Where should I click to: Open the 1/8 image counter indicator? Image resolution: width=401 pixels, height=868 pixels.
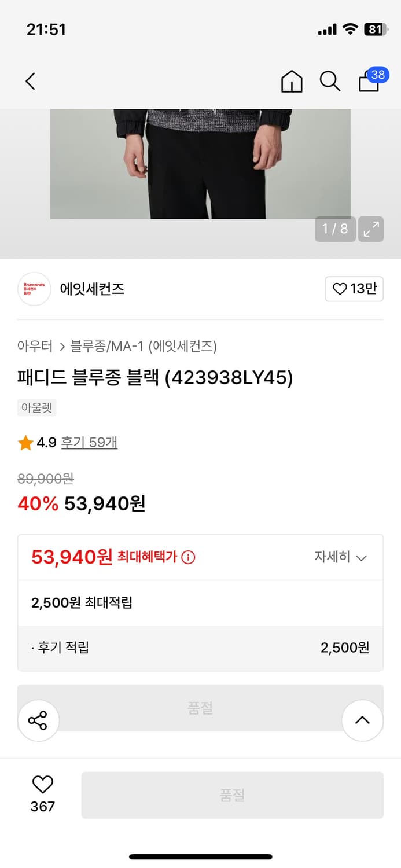pos(335,229)
